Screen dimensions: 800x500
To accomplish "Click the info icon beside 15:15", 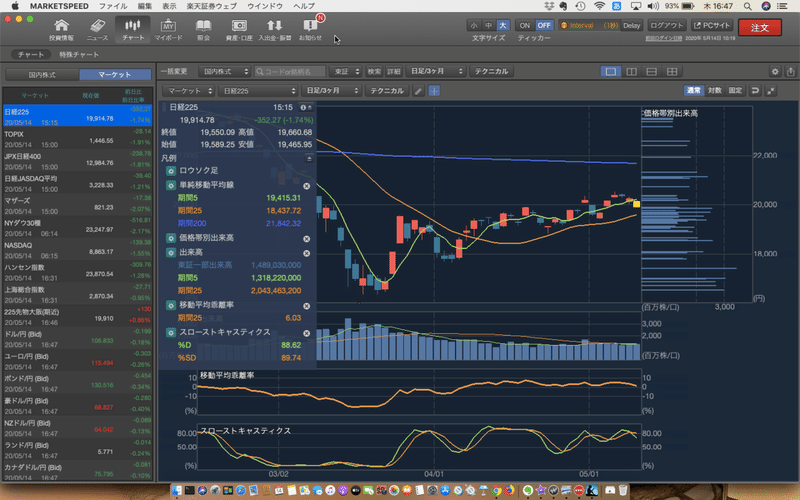I will click(304, 108).
